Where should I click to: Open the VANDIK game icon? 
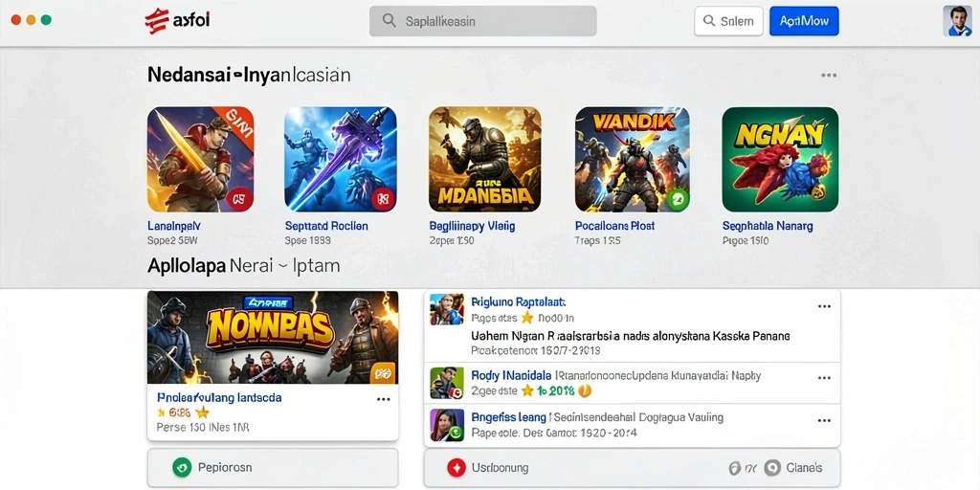point(632,160)
